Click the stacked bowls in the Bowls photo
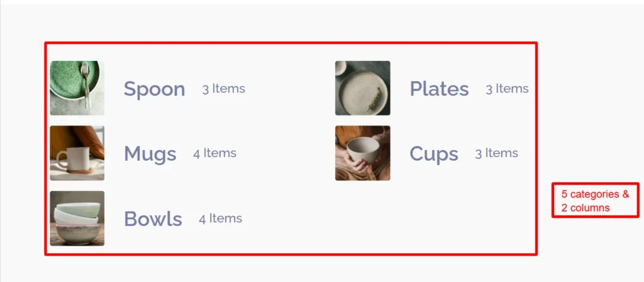This screenshot has height=282, width=644. point(77,223)
